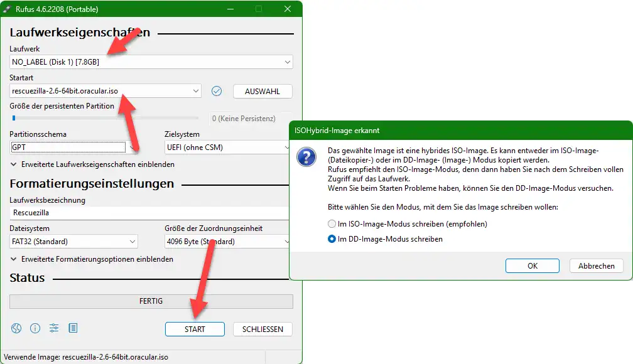
Task: Click 'Größe der persistenten Partition' label
Action: tap(62, 106)
